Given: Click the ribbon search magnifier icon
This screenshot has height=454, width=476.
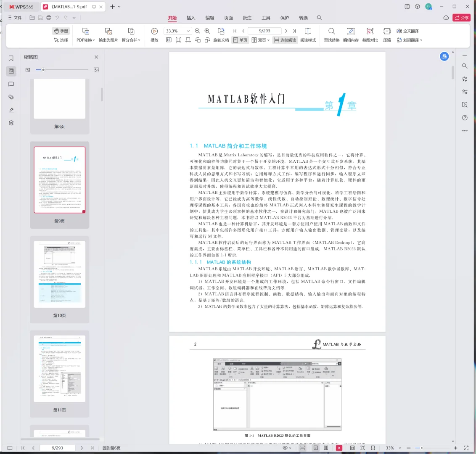Looking at the screenshot, I should point(319,18).
